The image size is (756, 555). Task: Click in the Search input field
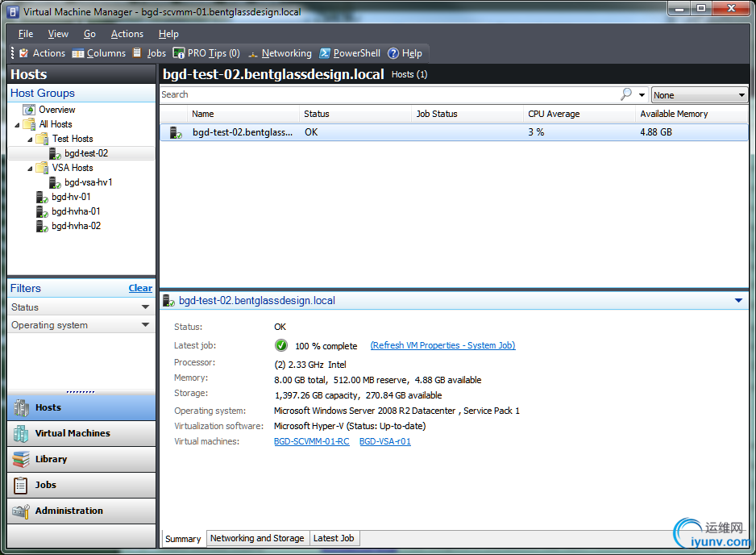[x=388, y=94]
